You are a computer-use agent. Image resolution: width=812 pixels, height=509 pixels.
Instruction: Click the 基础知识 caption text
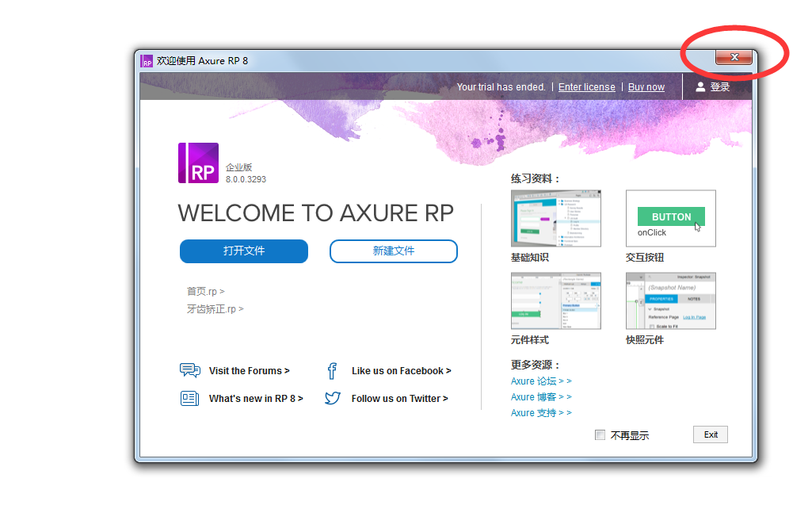[530, 258]
